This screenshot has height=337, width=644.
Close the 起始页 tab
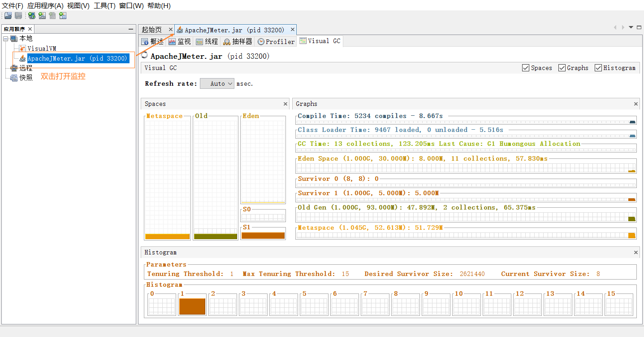170,30
